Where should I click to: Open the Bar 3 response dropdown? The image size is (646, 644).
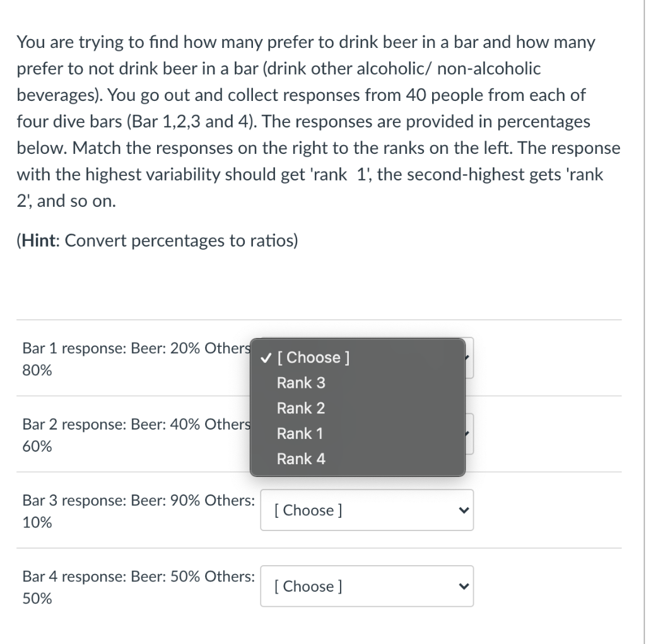coord(366,510)
